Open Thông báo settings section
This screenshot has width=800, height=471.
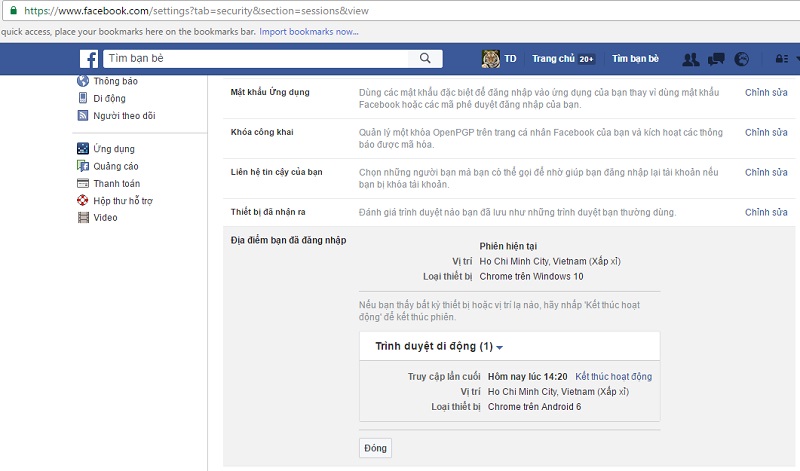pyautogui.click(x=115, y=81)
